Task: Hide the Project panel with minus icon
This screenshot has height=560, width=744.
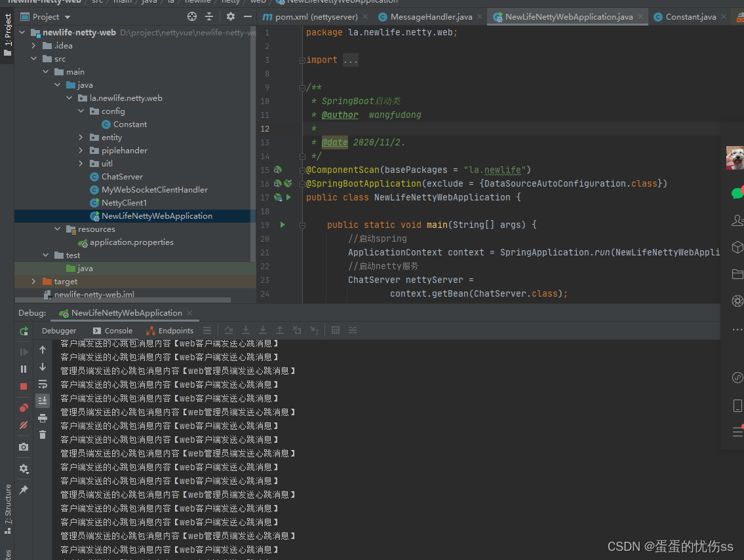Action: point(248,16)
